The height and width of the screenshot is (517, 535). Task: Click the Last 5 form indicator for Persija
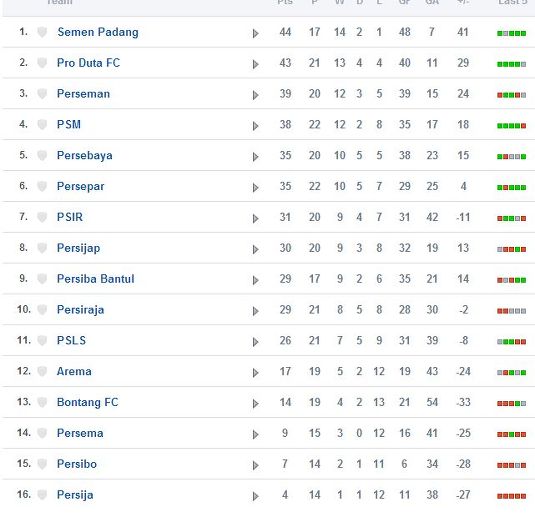(x=511, y=496)
